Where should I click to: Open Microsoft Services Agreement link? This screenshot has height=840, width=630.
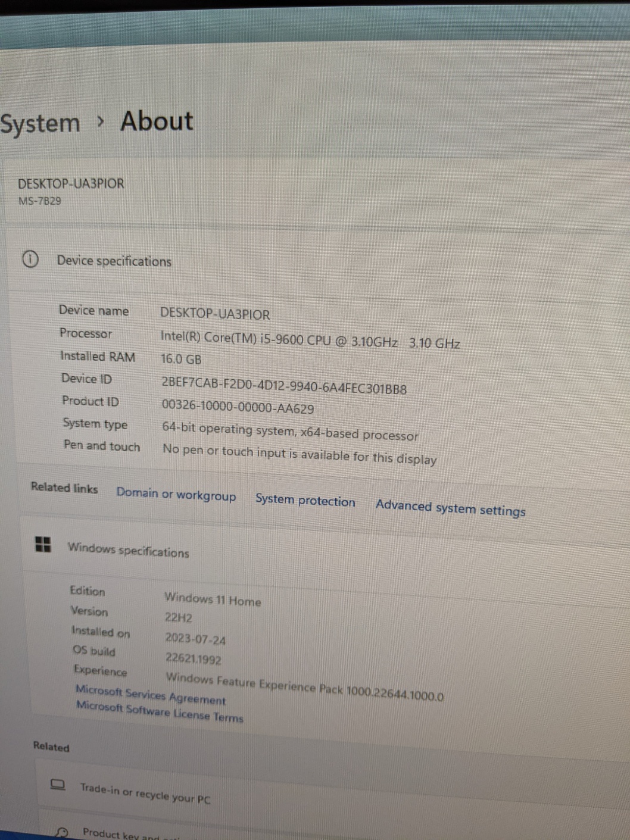tap(151, 695)
